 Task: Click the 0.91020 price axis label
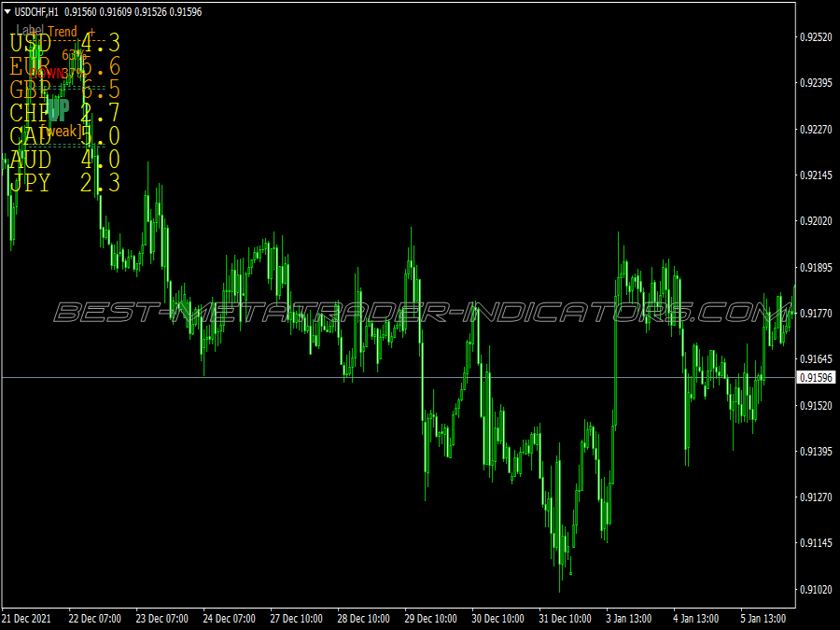pyautogui.click(x=816, y=590)
